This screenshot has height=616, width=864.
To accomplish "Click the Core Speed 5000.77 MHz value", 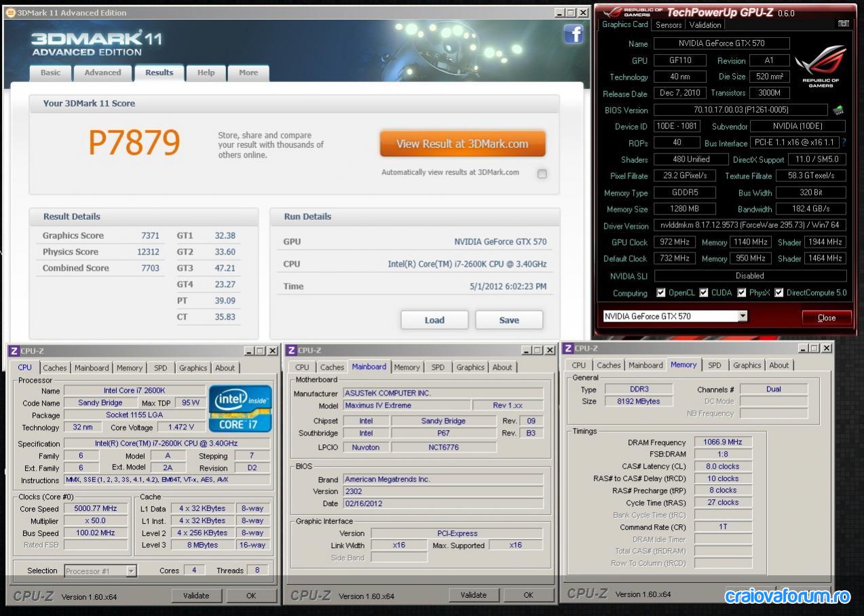I will click(96, 509).
